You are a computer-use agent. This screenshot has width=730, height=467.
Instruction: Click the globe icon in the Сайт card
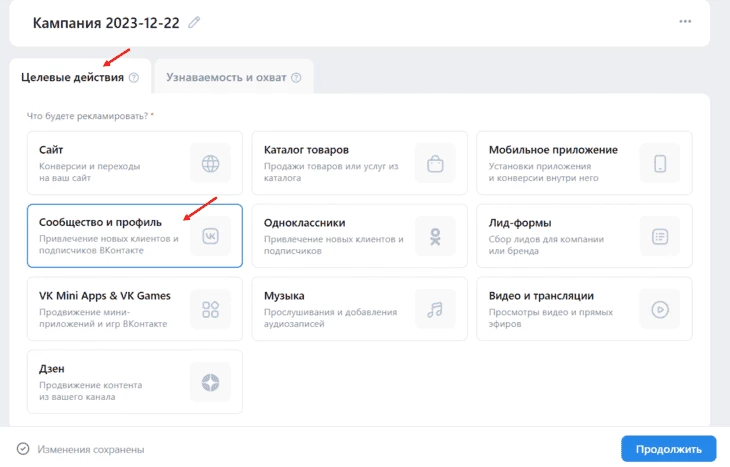coord(210,163)
